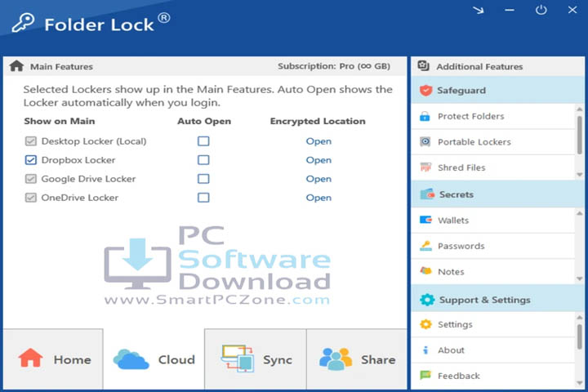Click the Safeguard list scrollbar thumb

580,135
